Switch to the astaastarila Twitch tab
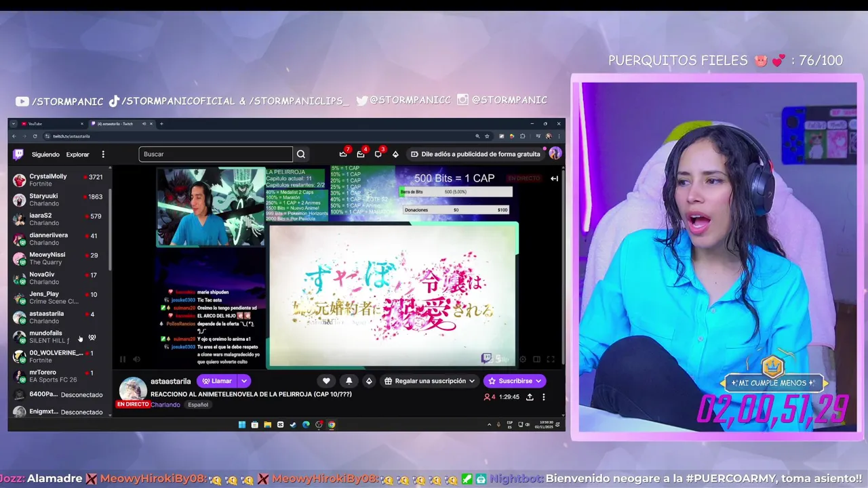Screen dimensions: 868x488 point(122,124)
